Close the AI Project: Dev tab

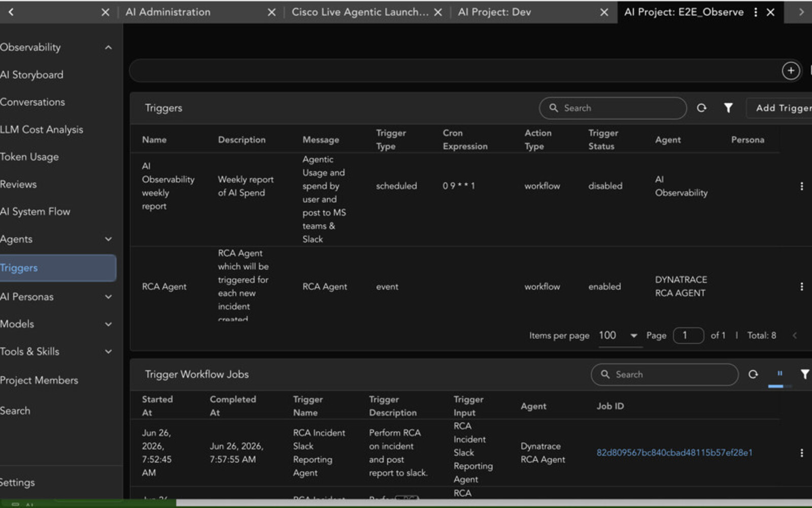pyautogui.click(x=604, y=12)
